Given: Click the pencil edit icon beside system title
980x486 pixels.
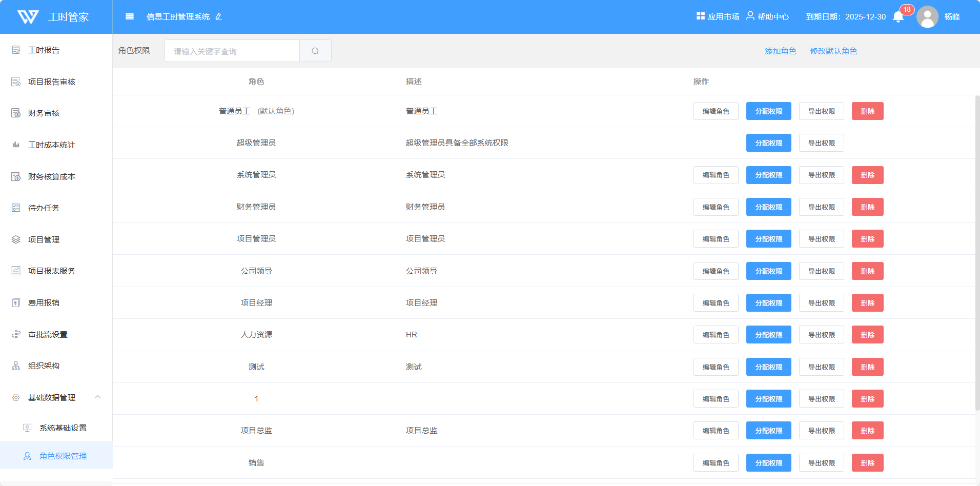Looking at the screenshot, I should [x=219, y=17].
